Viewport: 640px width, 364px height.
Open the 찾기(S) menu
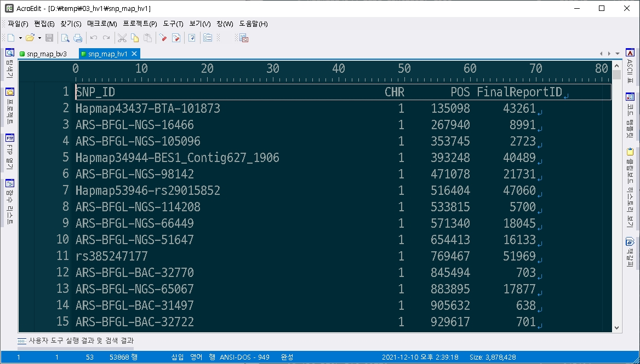[x=71, y=24]
